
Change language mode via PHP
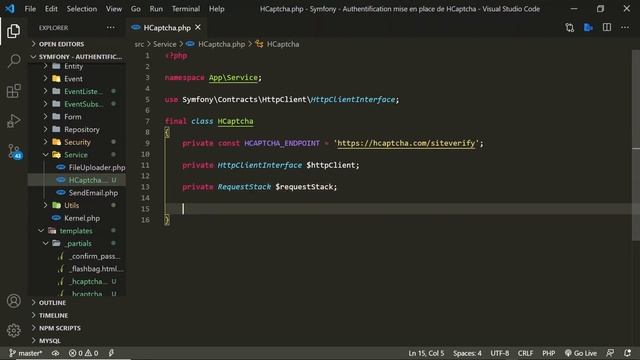pyautogui.click(x=549, y=353)
